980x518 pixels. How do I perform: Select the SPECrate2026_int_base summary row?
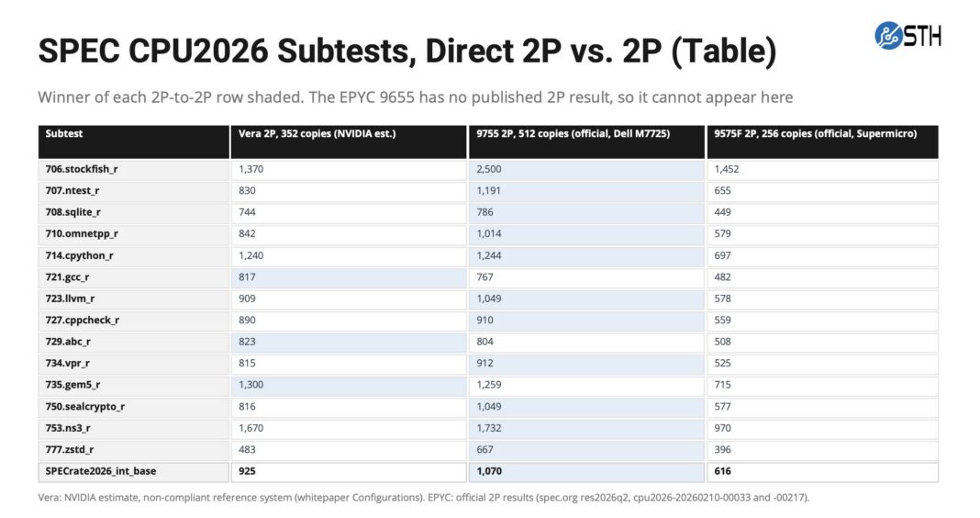[488, 471]
